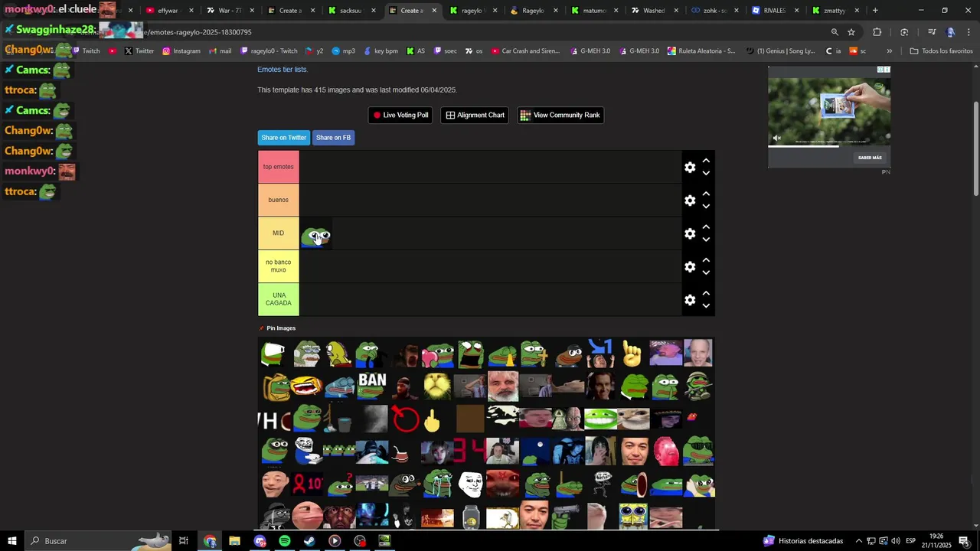Share tier list on Twitter
This screenshot has height=551, width=980.
pos(283,138)
